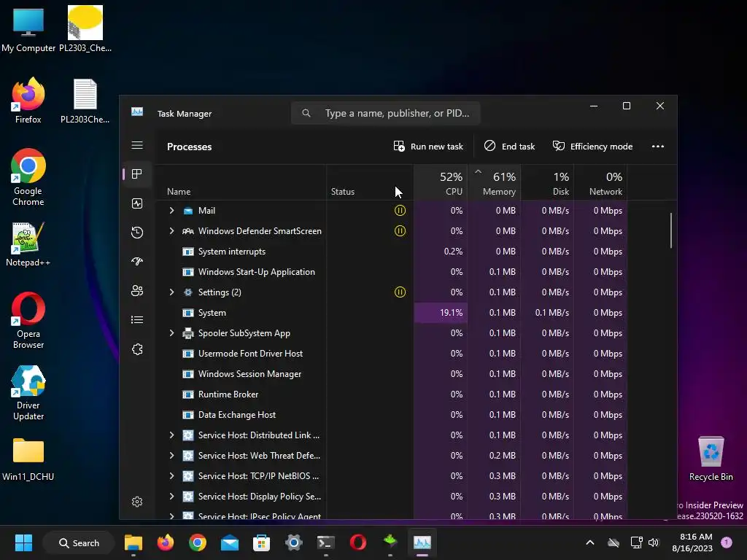Viewport: 747px width, 560px height.
Task: Open the Windows Start menu
Action: coord(23,542)
